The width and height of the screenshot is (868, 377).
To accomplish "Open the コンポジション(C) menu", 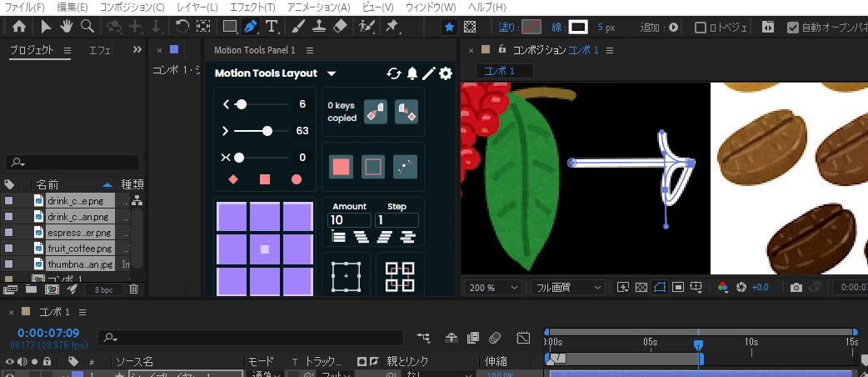I will (x=132, y=8).
